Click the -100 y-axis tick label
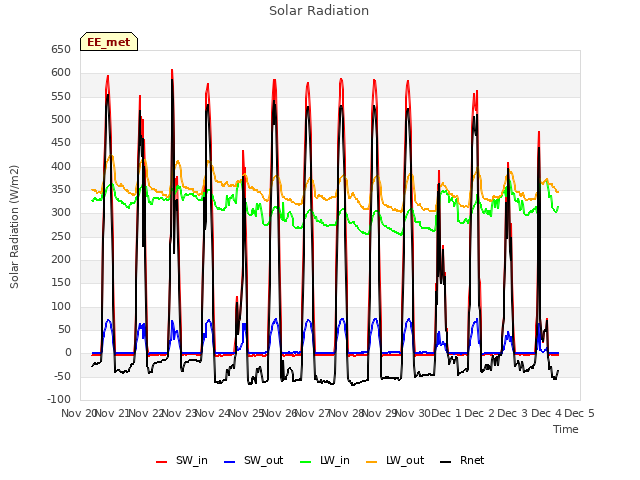 pyautogui.click(x=59, y=399)
